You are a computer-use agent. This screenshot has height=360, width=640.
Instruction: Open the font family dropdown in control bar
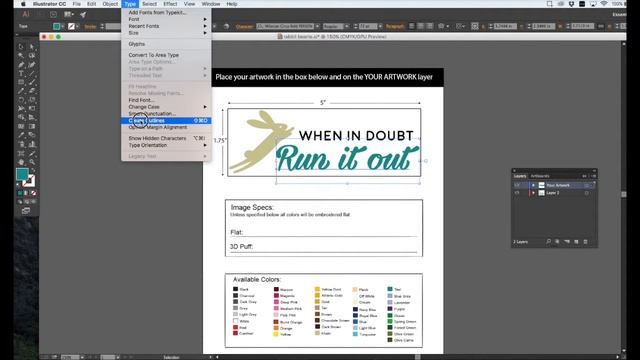click(x=317, y=26)
